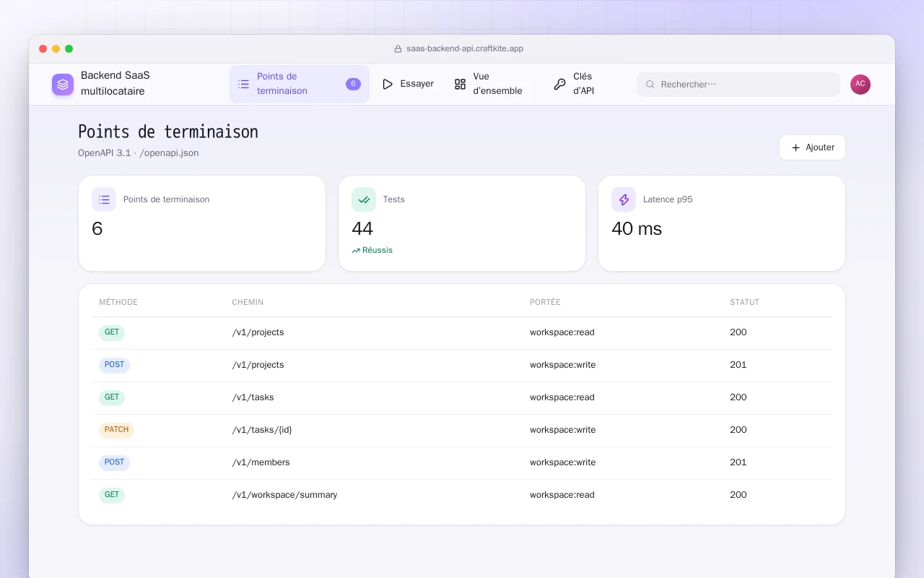
Task: Click the STATUT column header
Action: coord(745,303)
